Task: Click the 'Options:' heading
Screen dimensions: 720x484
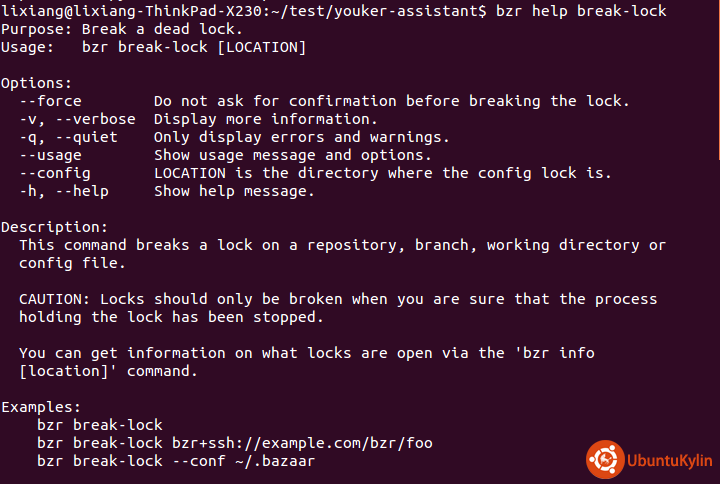Action: (36, 83)
